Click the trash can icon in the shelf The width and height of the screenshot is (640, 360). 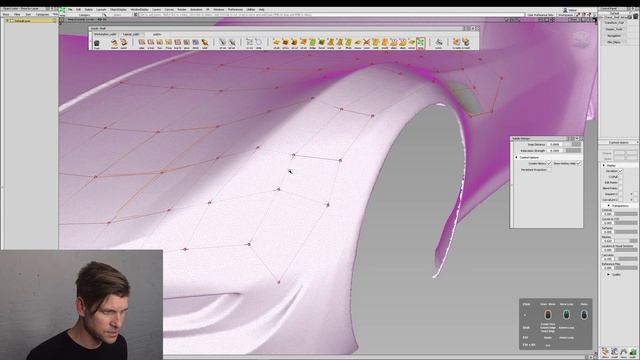(97, 43)
